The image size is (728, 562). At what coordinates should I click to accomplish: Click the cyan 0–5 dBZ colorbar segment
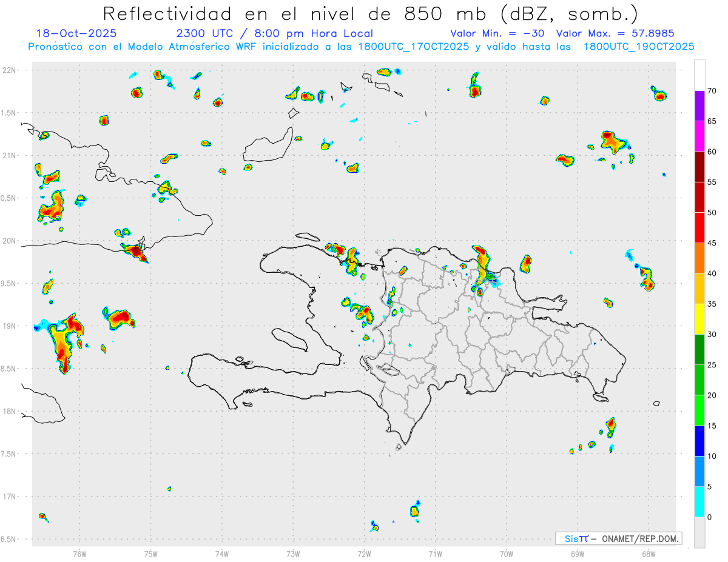point(699,502)
